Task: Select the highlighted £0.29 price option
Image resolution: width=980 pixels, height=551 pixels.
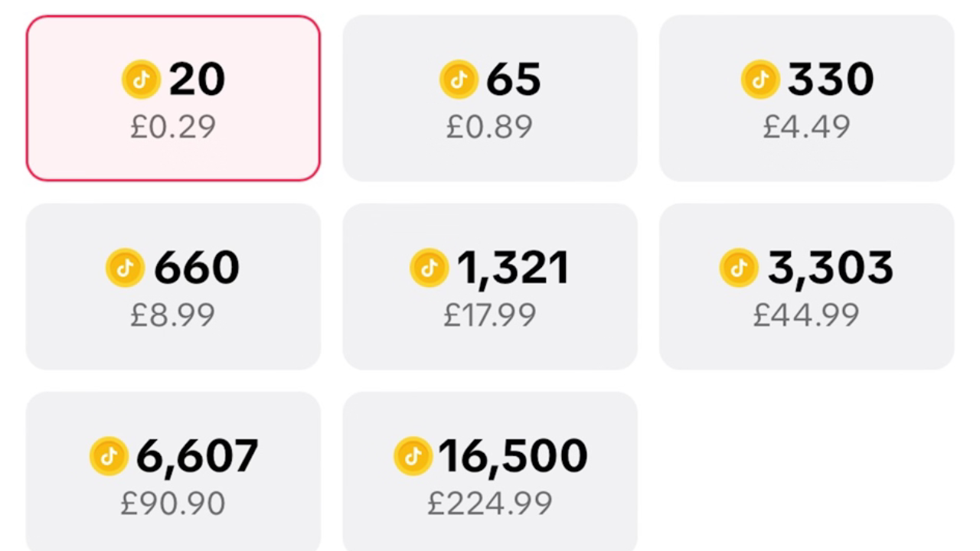Action: coord(173,127)
